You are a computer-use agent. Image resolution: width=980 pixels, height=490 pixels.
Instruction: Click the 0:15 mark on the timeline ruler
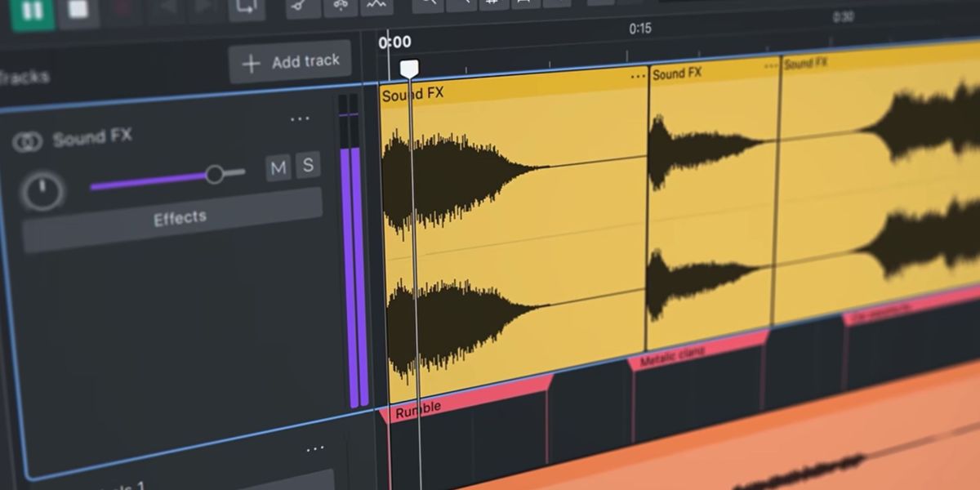pos(640,29)
